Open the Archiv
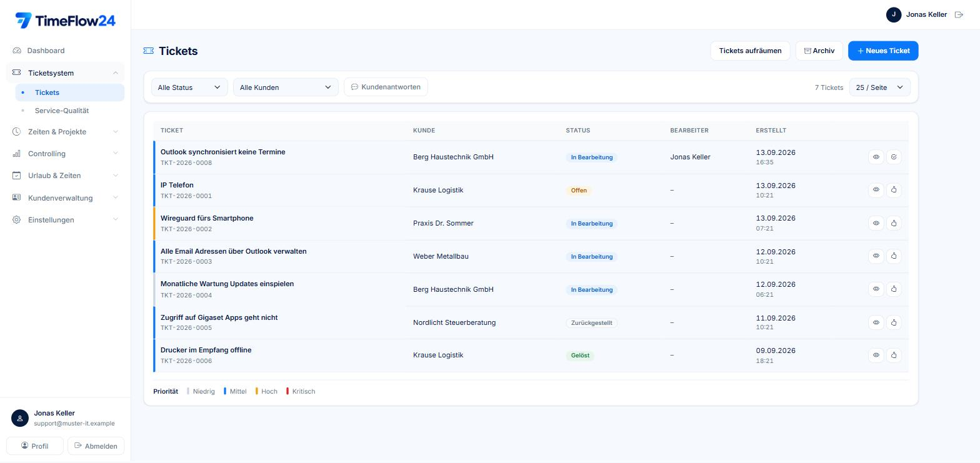The image size is (980, 463). pyautogui.click(x=819, y=51)
